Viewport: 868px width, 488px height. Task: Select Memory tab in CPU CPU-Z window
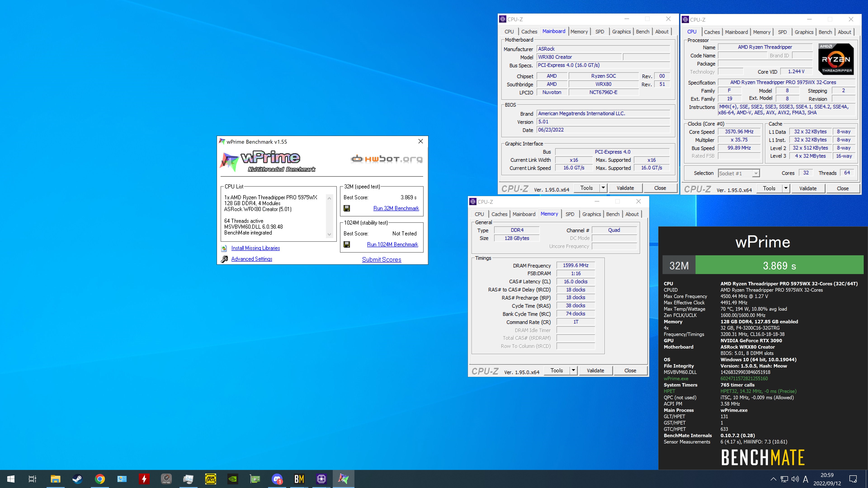click(x=762, y=32)
